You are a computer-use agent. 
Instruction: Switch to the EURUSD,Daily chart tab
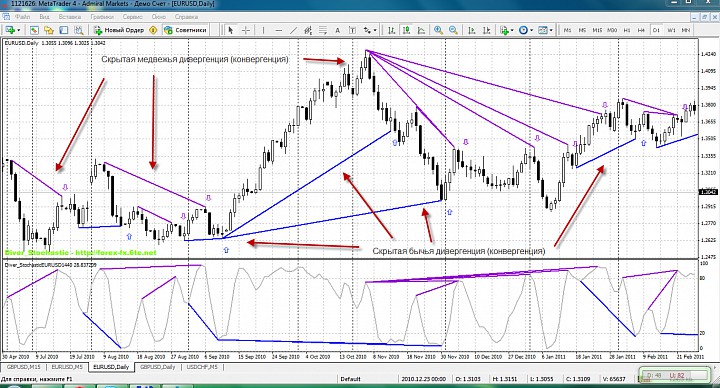(x=111, y=367)
